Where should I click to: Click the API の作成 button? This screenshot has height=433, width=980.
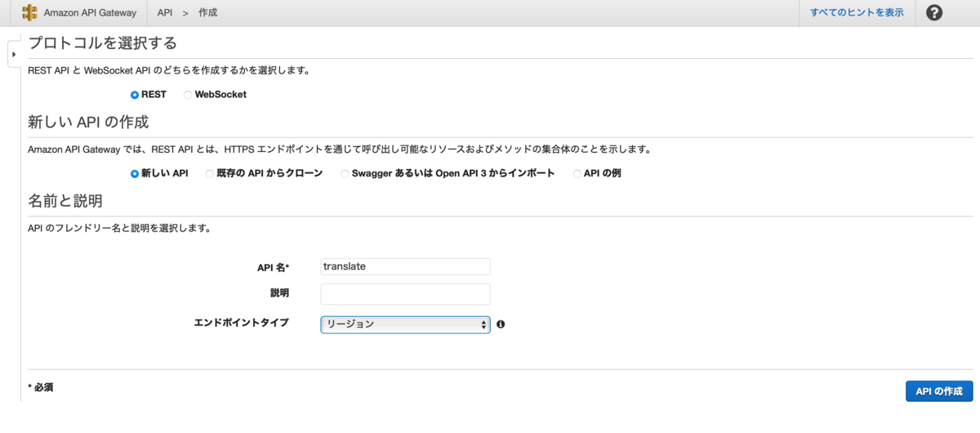click(x=939, y=391)
